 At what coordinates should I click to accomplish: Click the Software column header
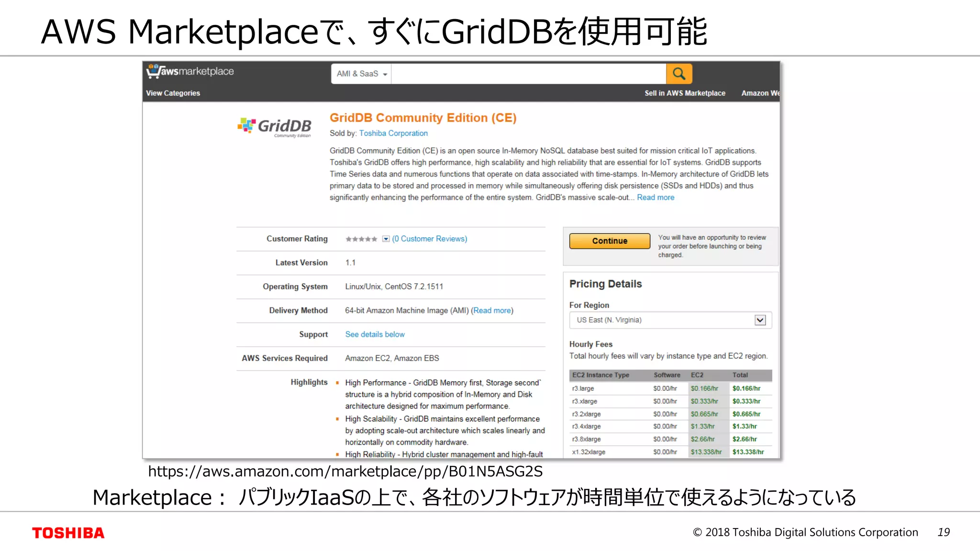[667, 375]
